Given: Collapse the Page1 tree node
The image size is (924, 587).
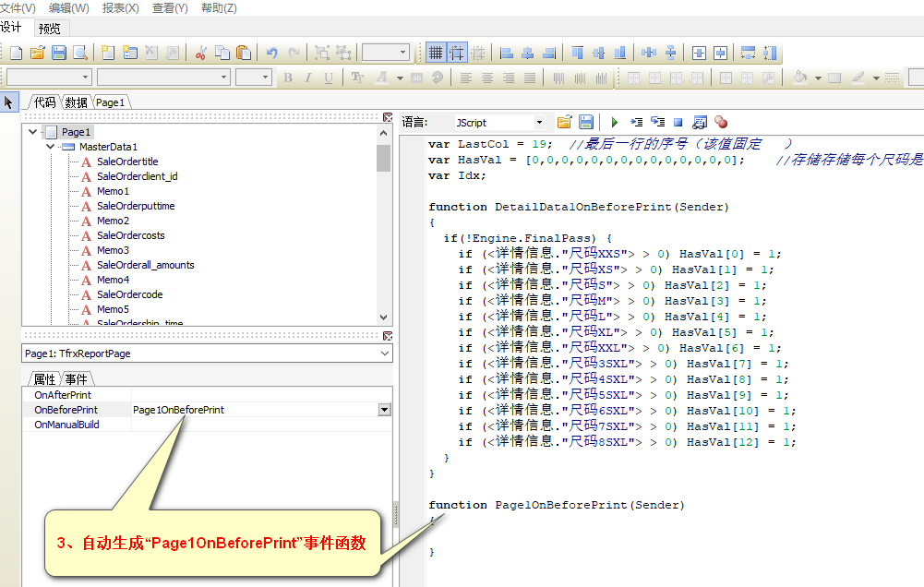Looking at the screenshot, I should pyautogui.click(x=33, y=132).
